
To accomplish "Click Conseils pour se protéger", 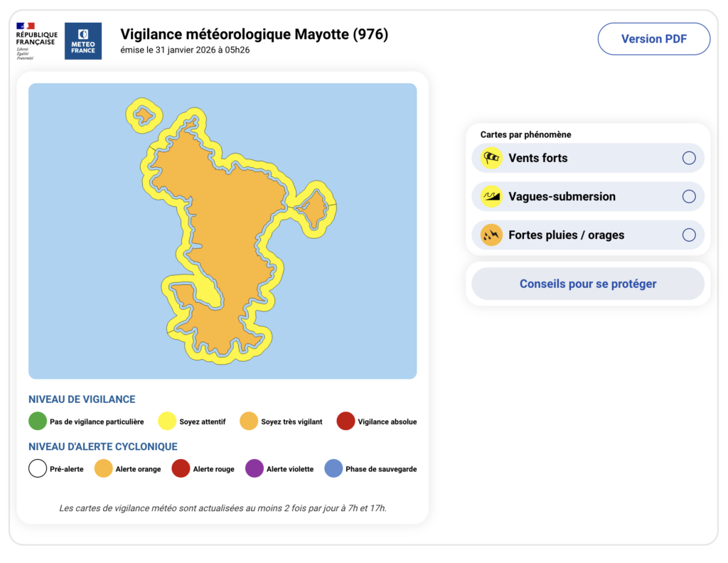I will 587,283.
